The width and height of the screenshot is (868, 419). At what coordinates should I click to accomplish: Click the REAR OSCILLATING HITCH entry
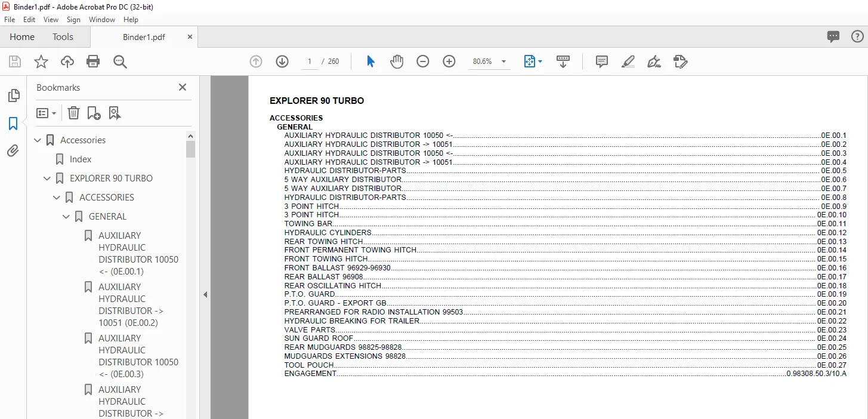click(565, 285)
